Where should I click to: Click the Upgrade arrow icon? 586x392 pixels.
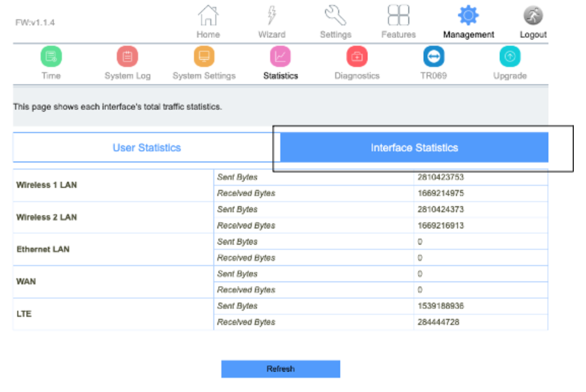(510, 56)
